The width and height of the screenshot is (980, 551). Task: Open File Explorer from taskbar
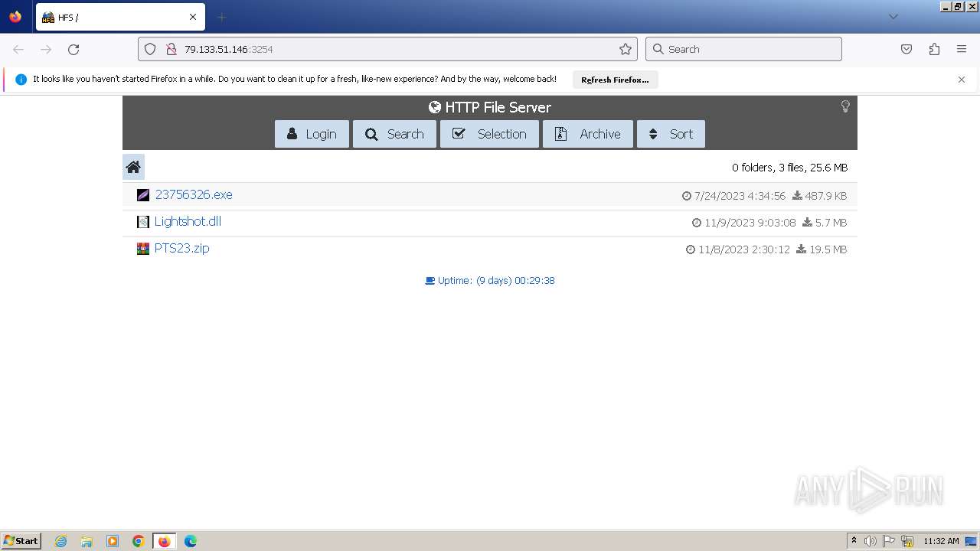[87, 541]
